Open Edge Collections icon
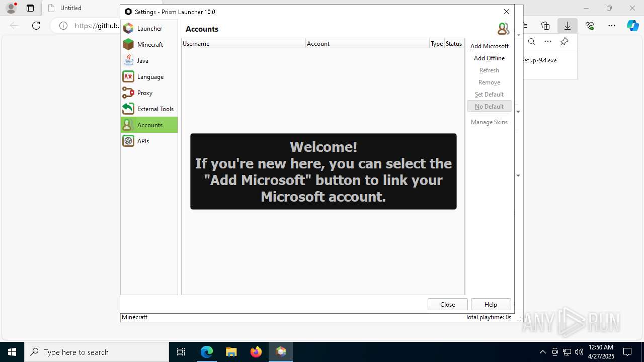The image size is (644, 362). [x=545, y=26]
